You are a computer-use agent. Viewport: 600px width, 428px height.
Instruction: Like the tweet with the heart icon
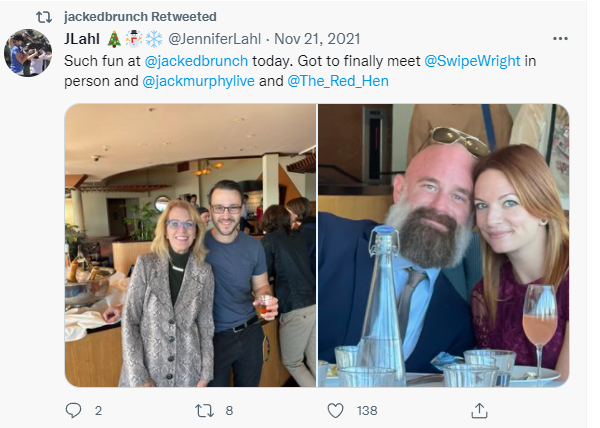(336, 410)
